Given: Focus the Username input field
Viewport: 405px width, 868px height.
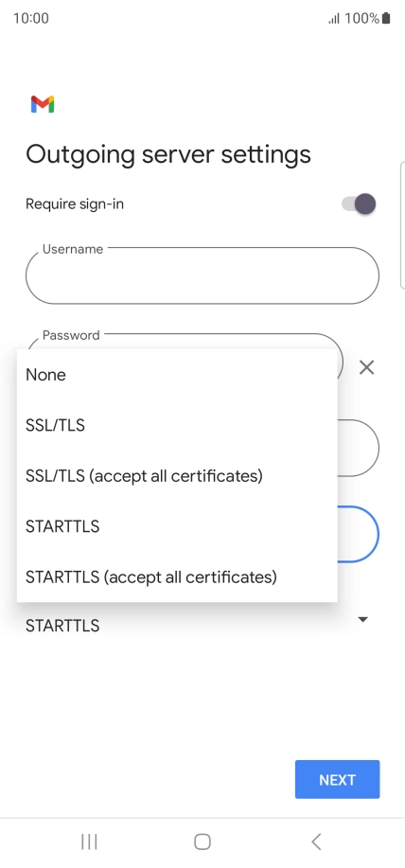Looking at the screenshot, I should click(202, 275).
